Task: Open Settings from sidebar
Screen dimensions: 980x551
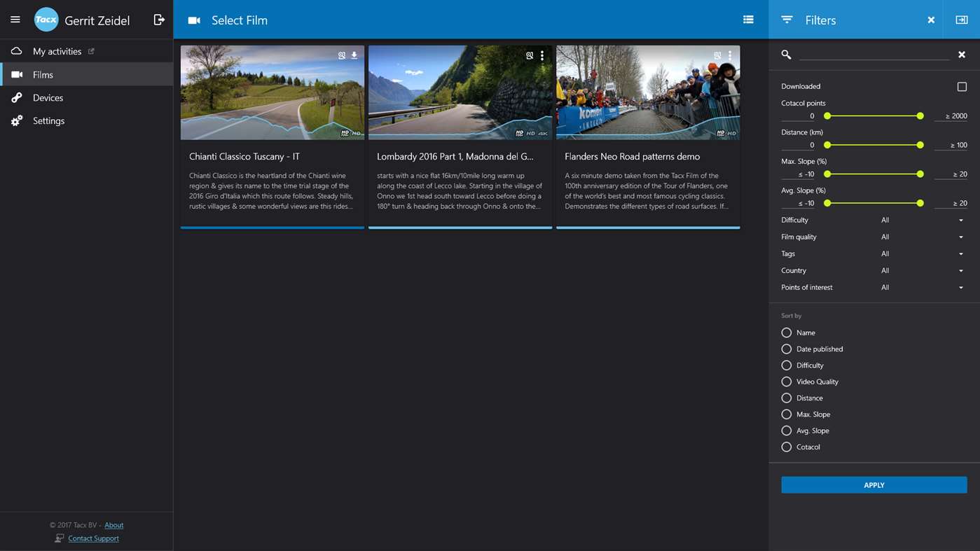Action: tap(87, 120)
